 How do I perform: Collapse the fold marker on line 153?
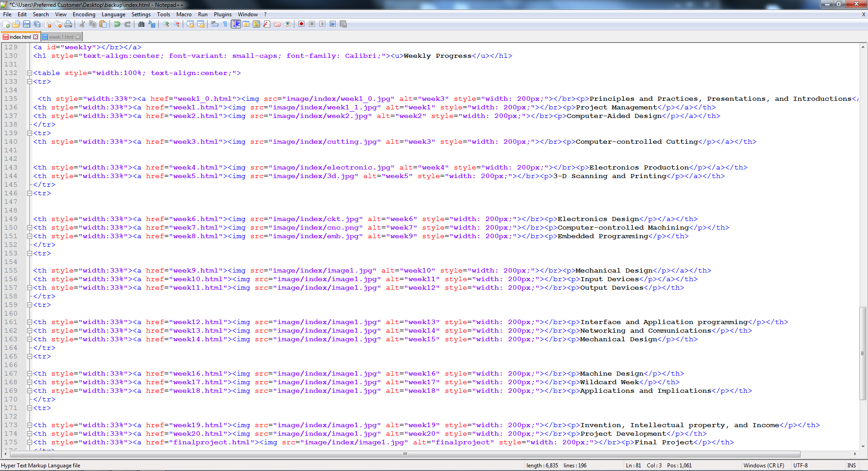click(29, 253)
